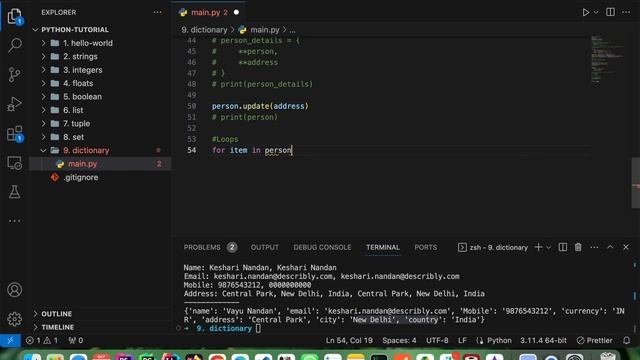
Task: Switch to DEBUG CONSOLE tab
Action: click(x=322, y=247)
